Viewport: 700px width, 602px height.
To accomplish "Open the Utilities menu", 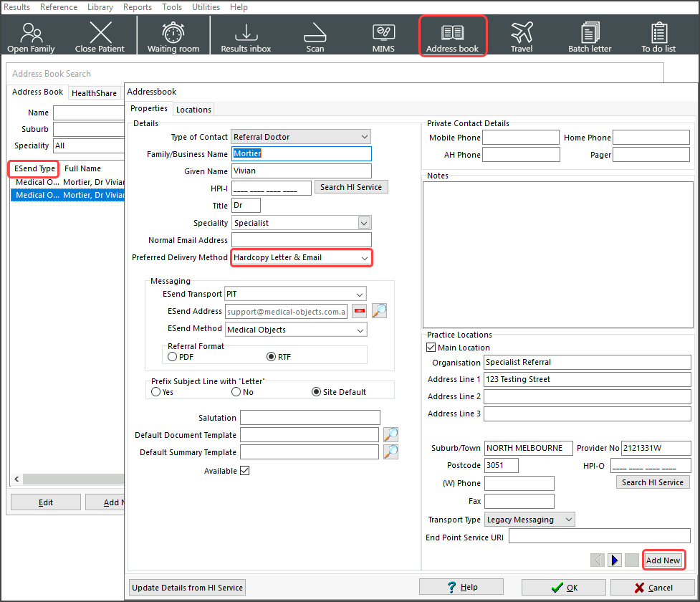I will (206, 7).
